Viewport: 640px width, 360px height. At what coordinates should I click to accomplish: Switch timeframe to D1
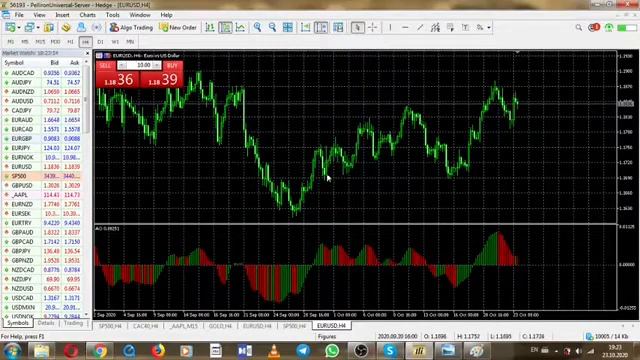click(100, 42)
